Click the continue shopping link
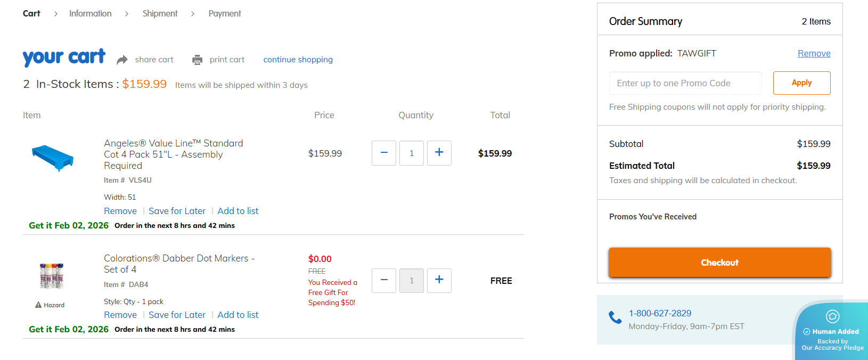 tap(298, 60)
